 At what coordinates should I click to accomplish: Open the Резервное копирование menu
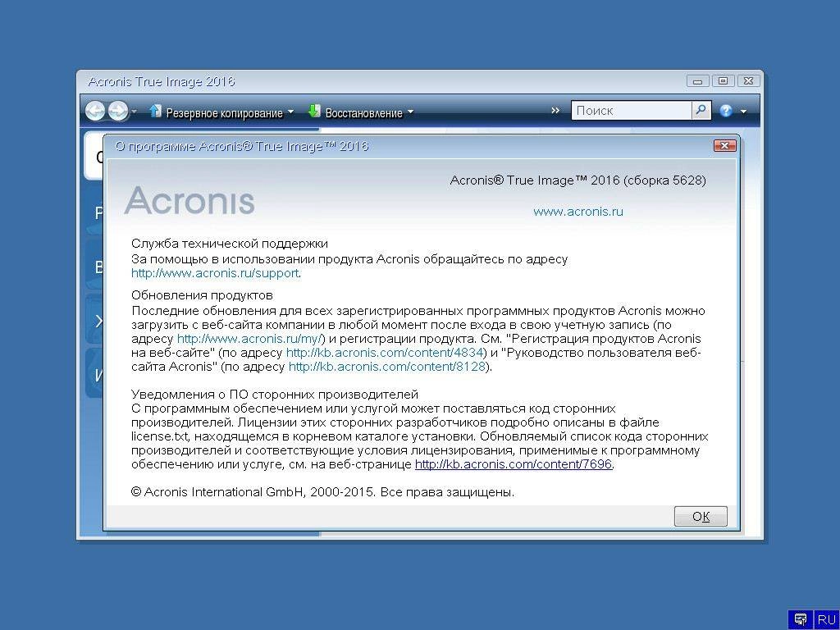click(x=225, y=113)
